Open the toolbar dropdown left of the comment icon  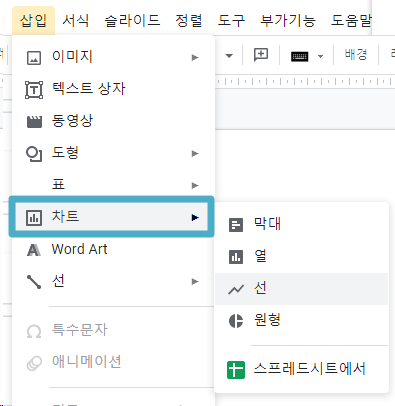coord(229,56)
